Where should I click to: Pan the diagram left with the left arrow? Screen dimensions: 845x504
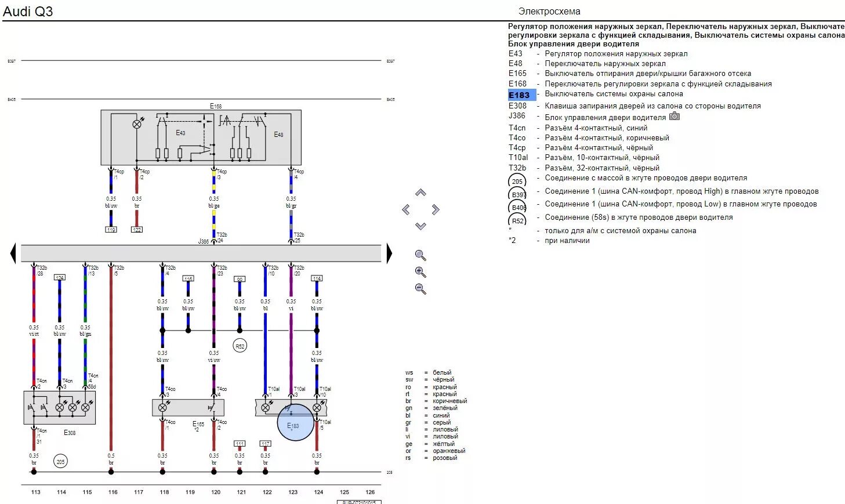coord(406,209)
